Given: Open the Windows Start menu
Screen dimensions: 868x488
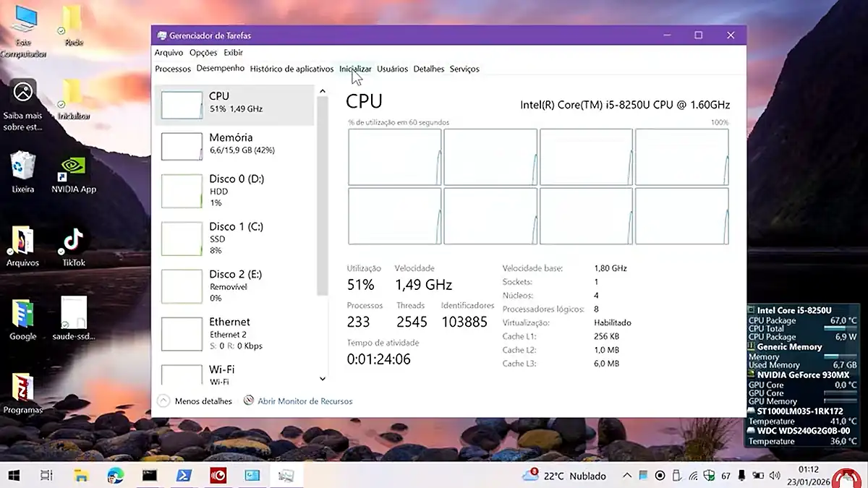Looking at the screenshot, I should (x=13, y=475).
